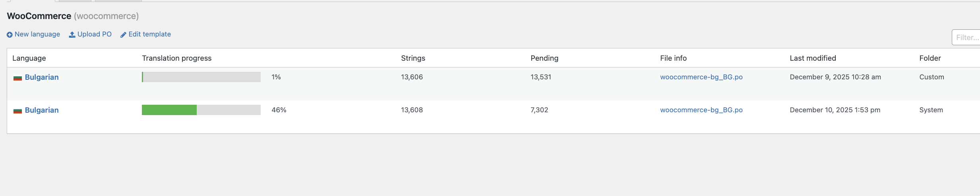Image resolution: width=980 pixels, height=196 pixels.
Task: Sort by Translation progress column header
Action: [176, 58]
